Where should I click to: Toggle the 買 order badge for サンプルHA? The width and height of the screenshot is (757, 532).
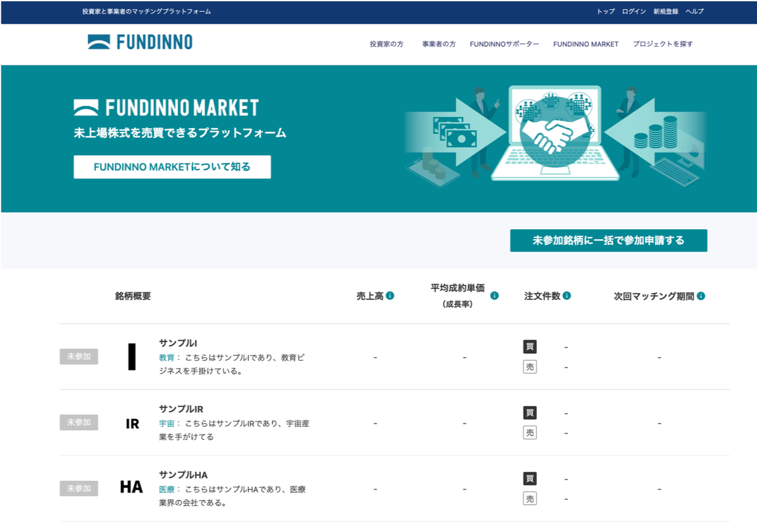coord(529,479)
